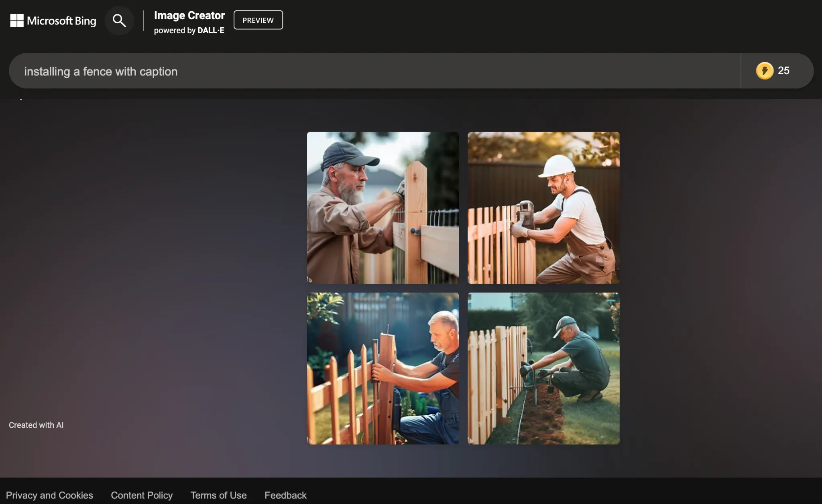Click the powered by DALL·E label

[x=189, y=30]
